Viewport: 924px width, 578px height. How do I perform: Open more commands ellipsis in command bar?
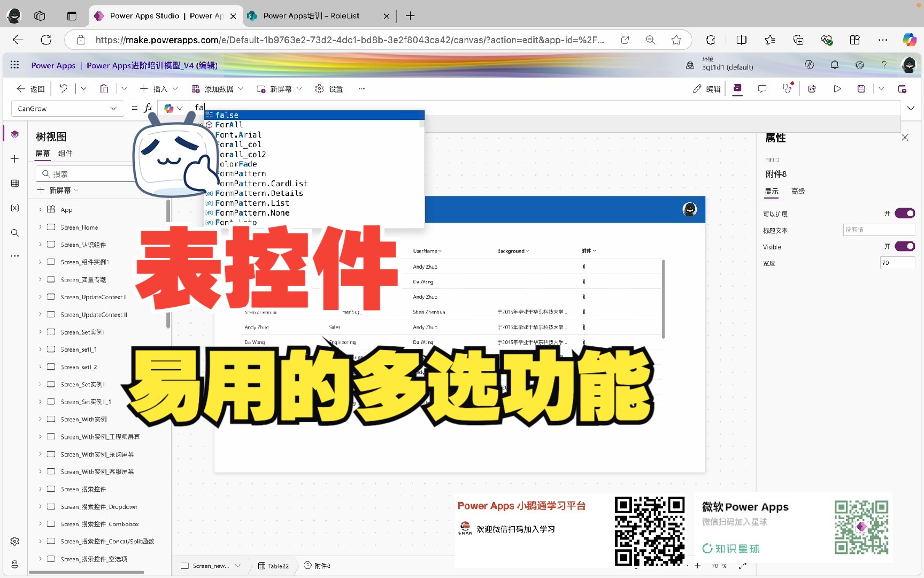(362, 89)
